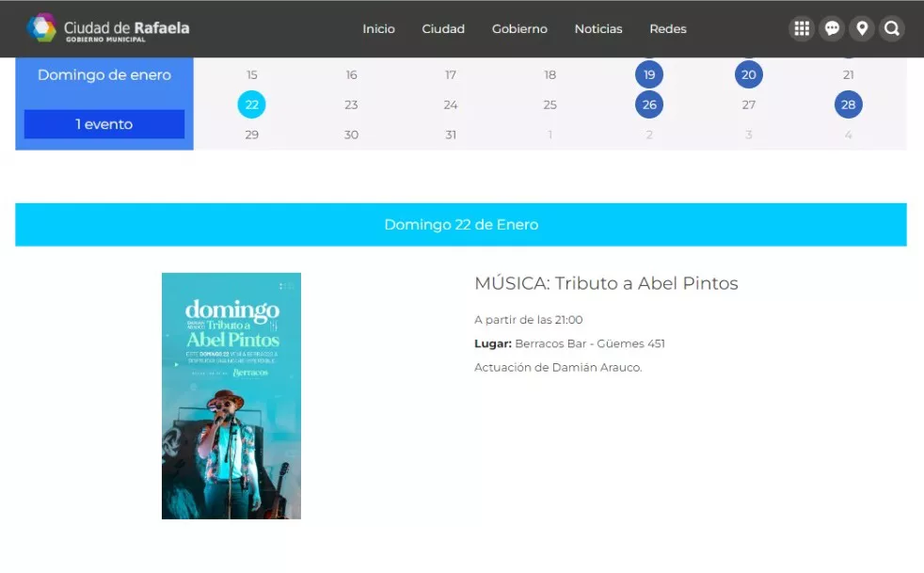Click the Ciudad de Rafaela logo
This screenshot has width=924, height=573.
point(108,28)
